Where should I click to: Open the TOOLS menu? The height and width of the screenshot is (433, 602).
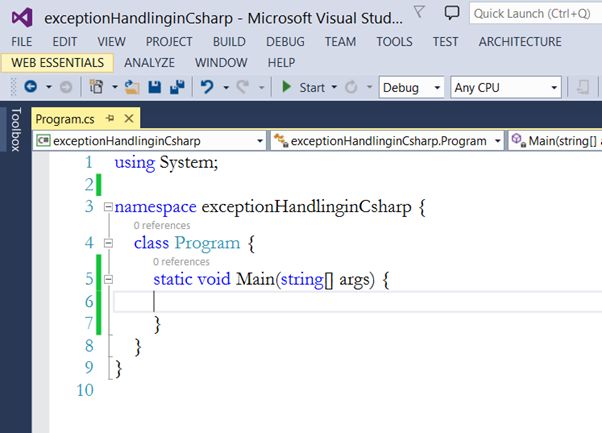point(394,41)
